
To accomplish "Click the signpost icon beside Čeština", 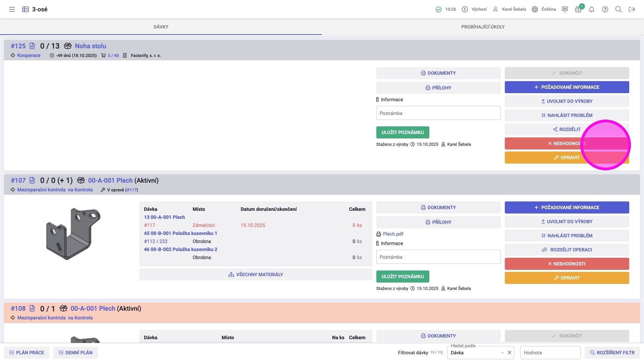I will pyautogui.click(x=565, y=9).
